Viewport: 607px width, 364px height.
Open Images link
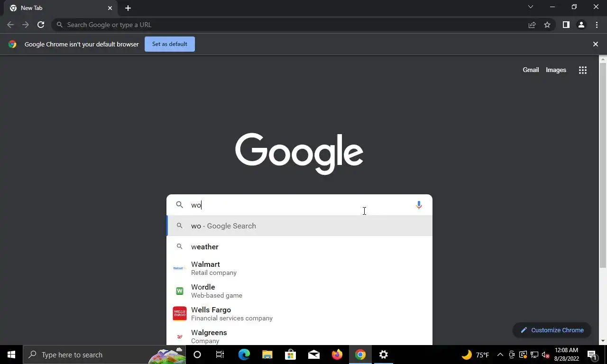556,70
